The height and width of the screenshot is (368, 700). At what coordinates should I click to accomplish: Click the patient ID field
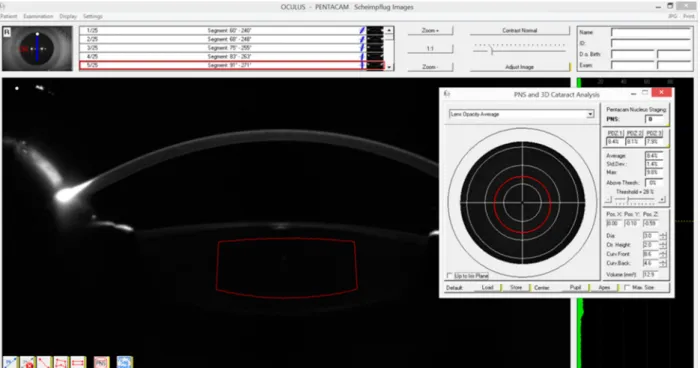[651, 43]
